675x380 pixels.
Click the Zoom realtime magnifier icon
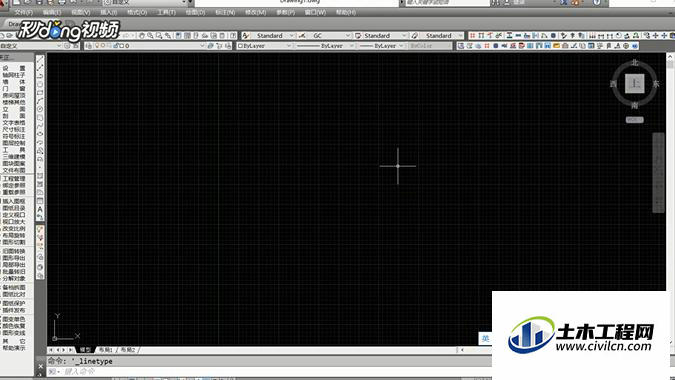pyautogui.click(x=150, y=36)
